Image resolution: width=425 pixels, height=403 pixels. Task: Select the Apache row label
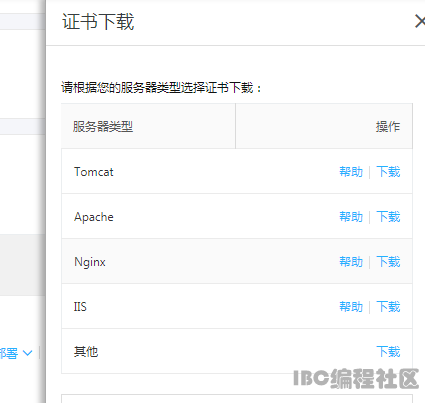(x=94, y=217)
